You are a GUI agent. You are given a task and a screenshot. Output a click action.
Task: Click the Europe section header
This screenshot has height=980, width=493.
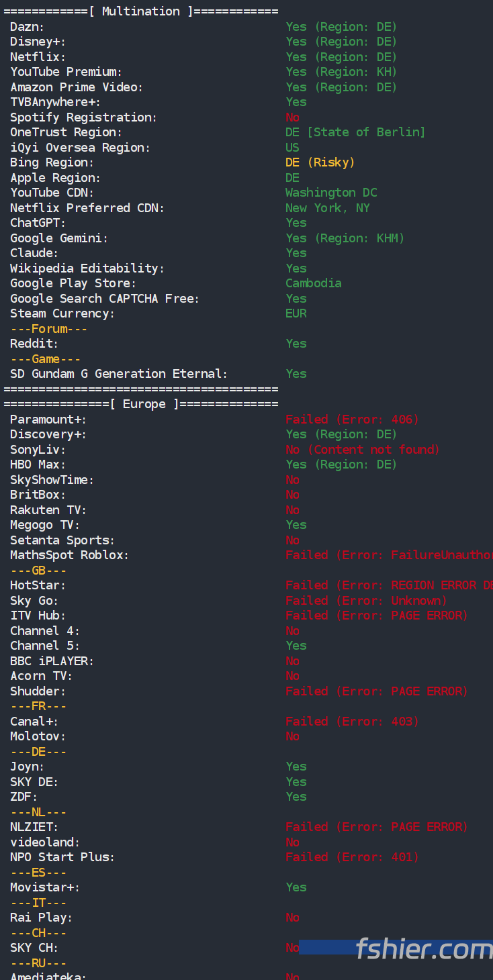(140, 404)
